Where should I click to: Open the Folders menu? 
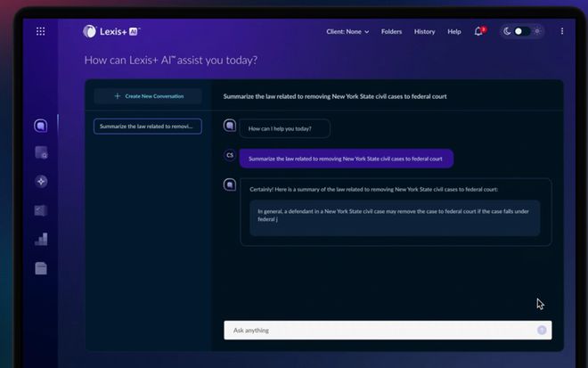(x=391, y=31)
